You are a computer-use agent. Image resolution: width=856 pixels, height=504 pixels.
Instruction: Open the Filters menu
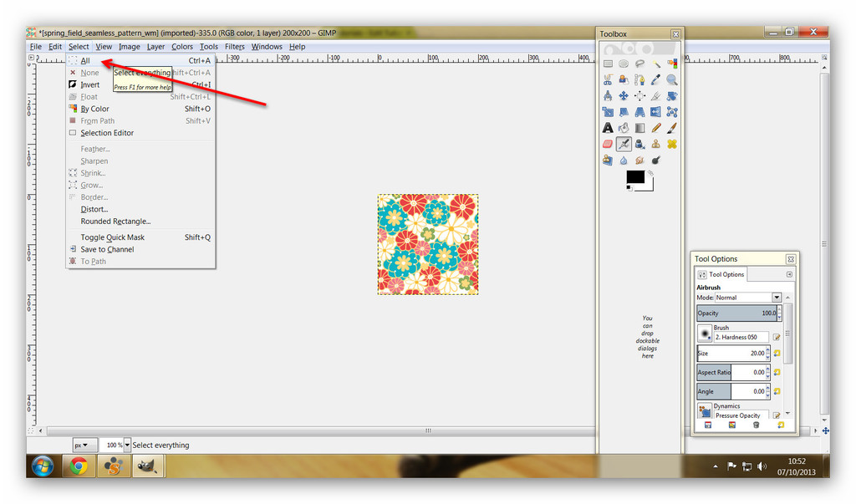[x=235, y=47]
